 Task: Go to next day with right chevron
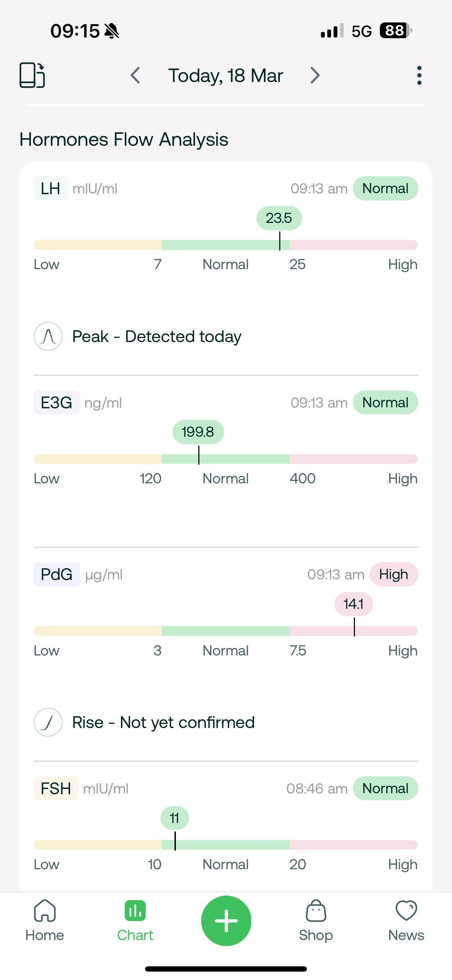tap(315, 75)
